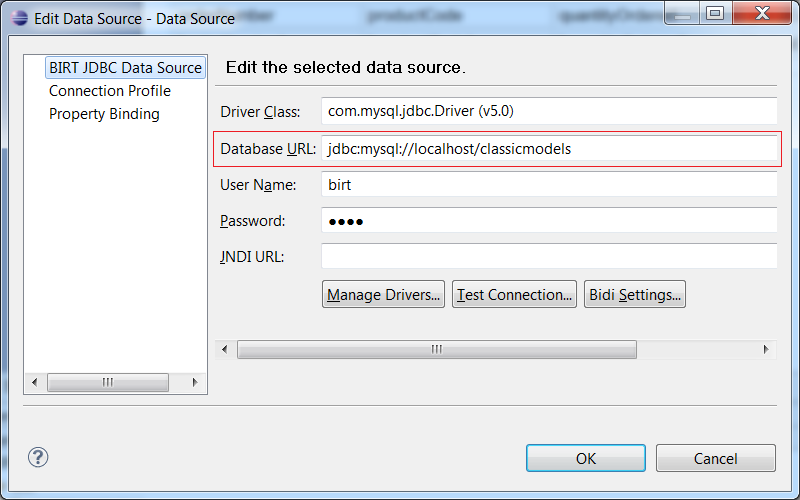Click the properties pane horizontal scrollbar thumb
The width and height of the screenshot is (800, 500).
coord(436,349)
